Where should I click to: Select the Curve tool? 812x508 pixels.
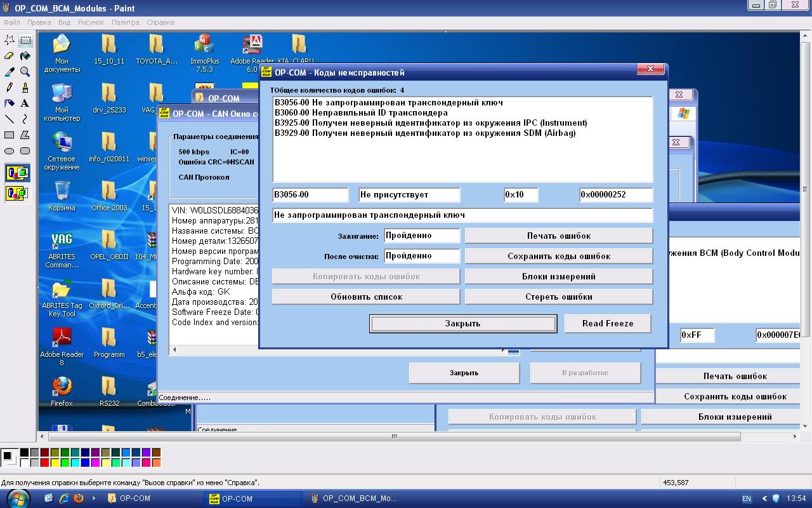pyautogui.click(x=25, y=119)
